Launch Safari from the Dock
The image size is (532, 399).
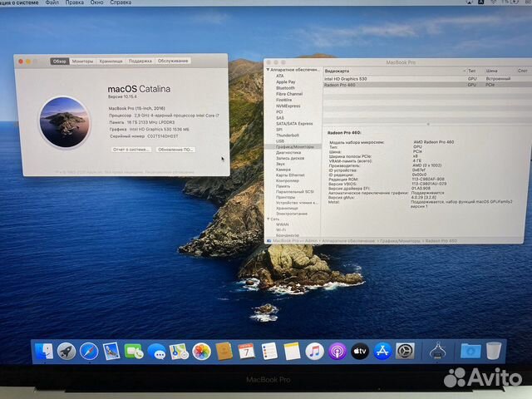(89, 351)
